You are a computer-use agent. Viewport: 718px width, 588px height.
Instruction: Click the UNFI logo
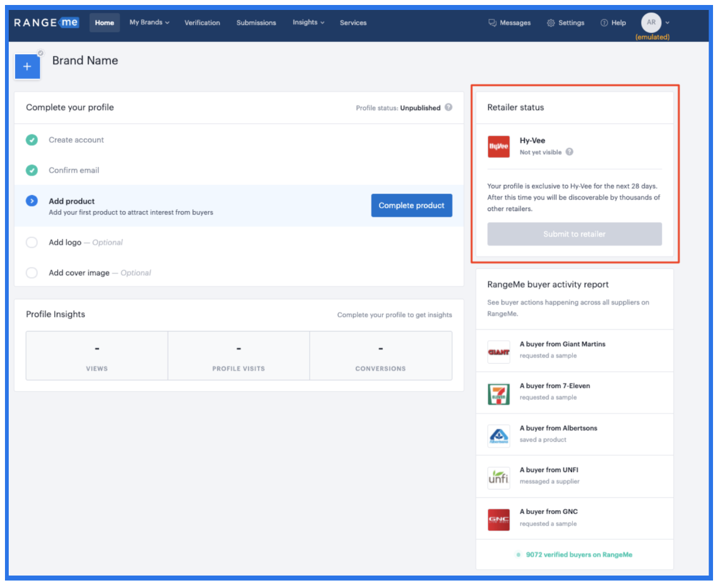point(499,478)
